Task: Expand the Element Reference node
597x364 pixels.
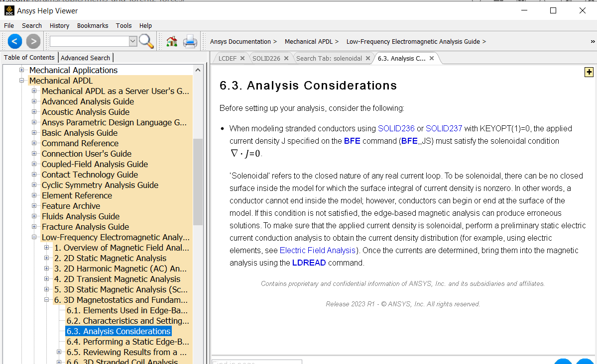Action: tap(34, 195)
